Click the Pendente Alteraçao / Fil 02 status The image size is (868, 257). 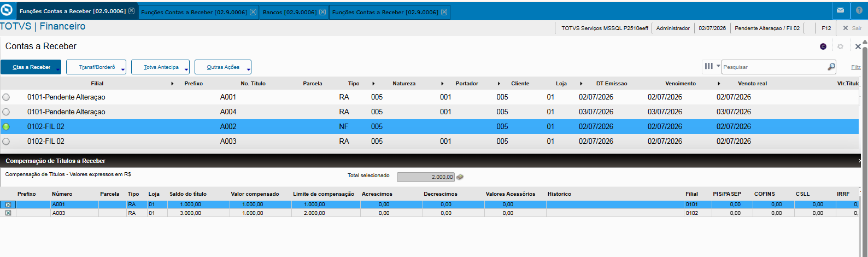click(x=767, y=28)
